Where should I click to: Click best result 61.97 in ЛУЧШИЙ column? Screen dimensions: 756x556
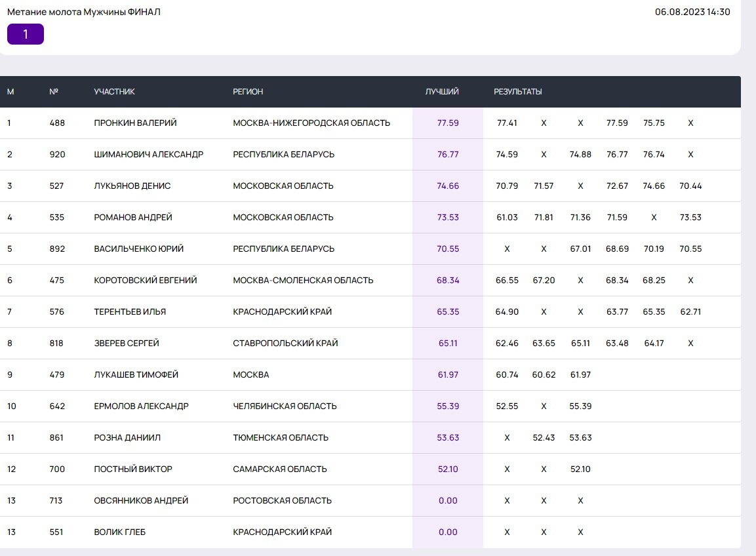(448, 374)
